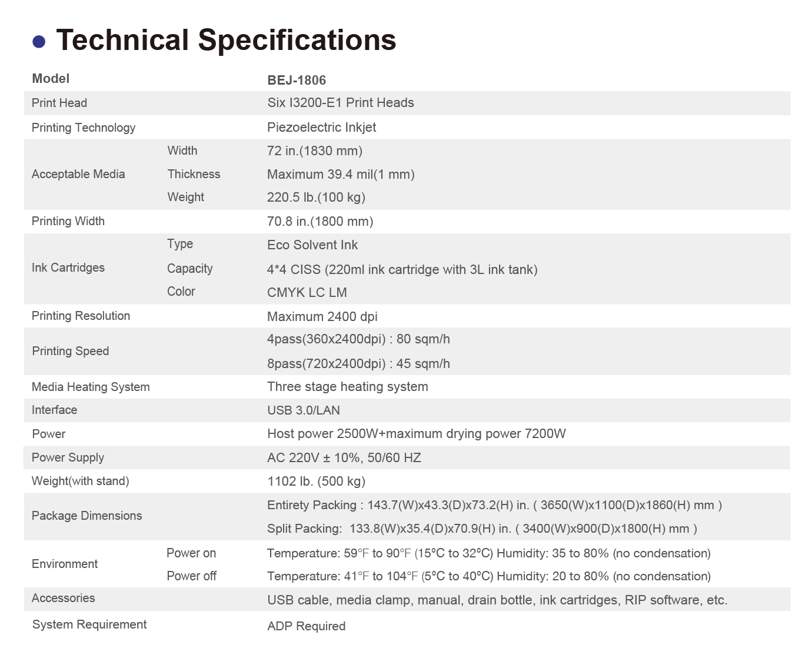Click the 4pass 80 sqm/h speed line
The image size is (812, 645).
pyautogui.click(x=358, y=339)
